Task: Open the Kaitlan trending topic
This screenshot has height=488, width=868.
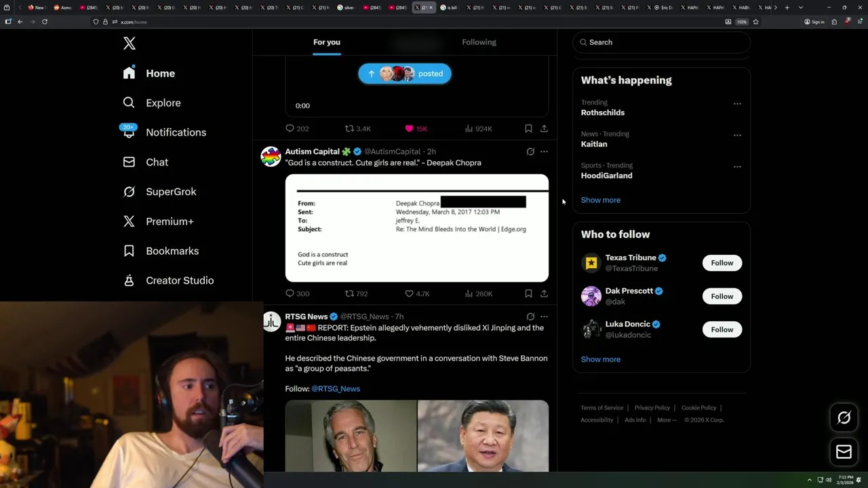Action: (594, 144)
